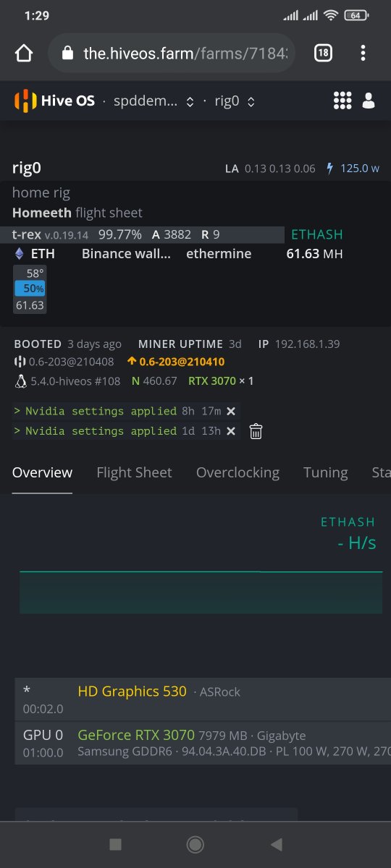Image resolution: width=391 pixels, height=868 pixels.
Task: Select the Overview tab
Action: click(x=42, y=473)
